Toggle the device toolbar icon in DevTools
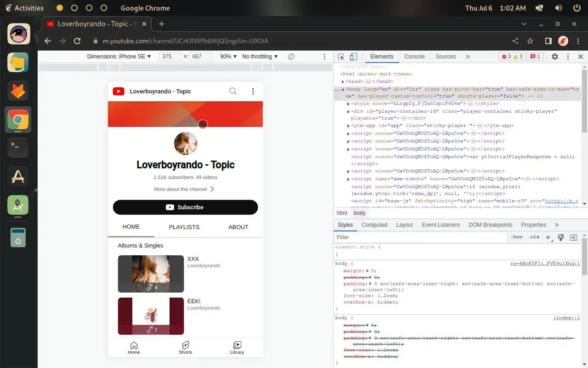This screenshot has width=588, height=368. (x=353, y=57)
